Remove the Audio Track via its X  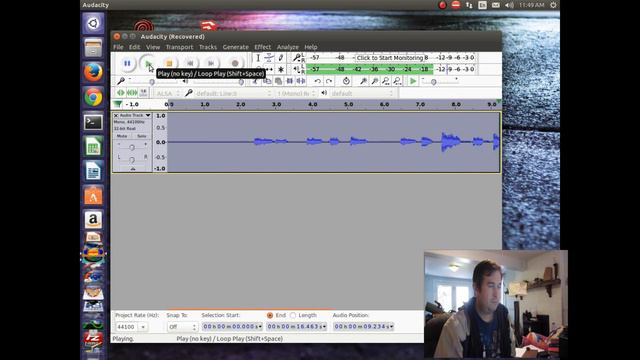[116, 116]
